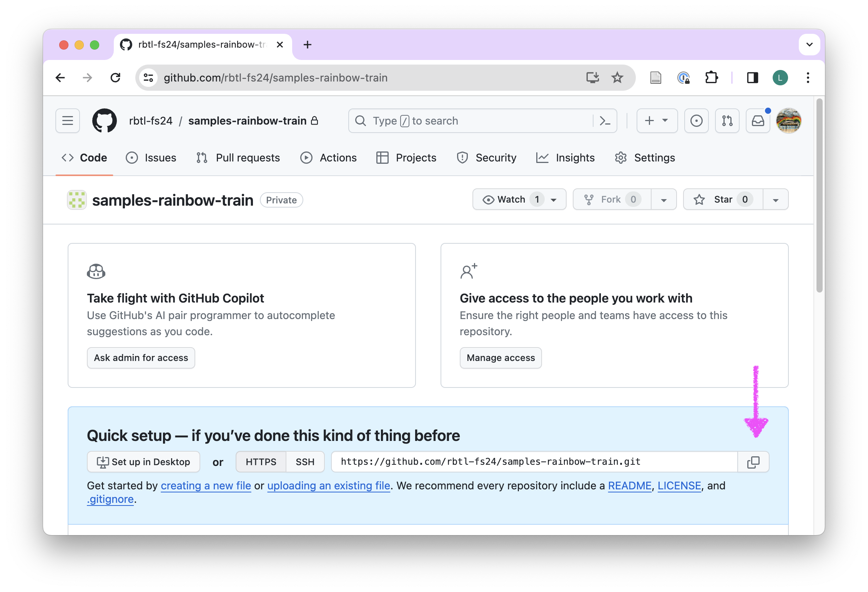The width and height of the screenshot is (868, 592).
Task: Install app icon in address bar
Action: coord(592,78)
